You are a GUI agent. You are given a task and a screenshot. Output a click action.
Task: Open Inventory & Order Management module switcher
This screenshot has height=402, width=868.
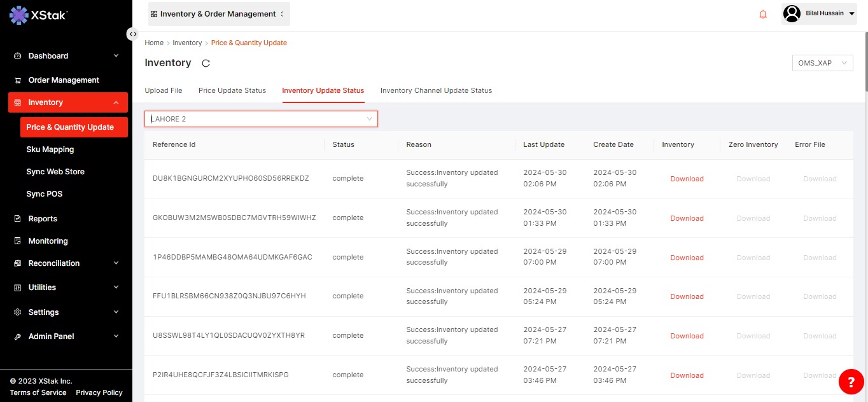click(218, 14)
